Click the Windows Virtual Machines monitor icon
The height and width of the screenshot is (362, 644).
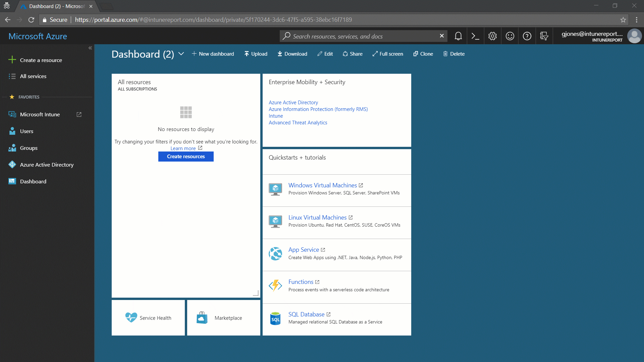(x=275, y=189)
